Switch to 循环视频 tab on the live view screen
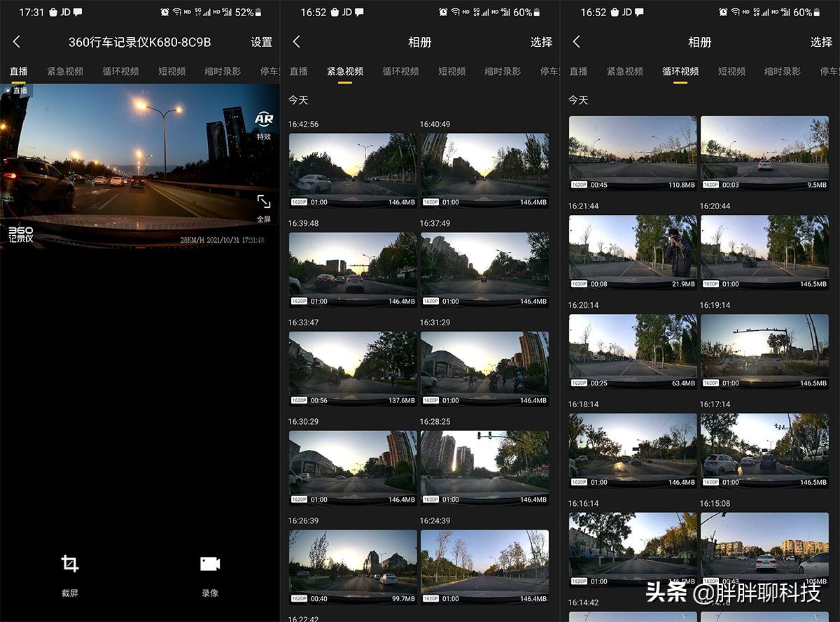This screenshot has width=840, height=622. (x=120, y=71)
